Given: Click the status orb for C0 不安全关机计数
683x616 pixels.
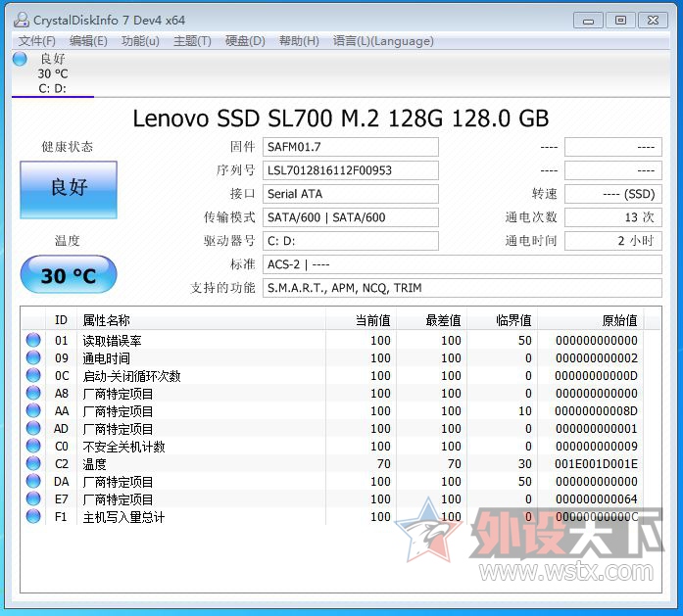Looking at the screenshot, I should coord(33,446).
